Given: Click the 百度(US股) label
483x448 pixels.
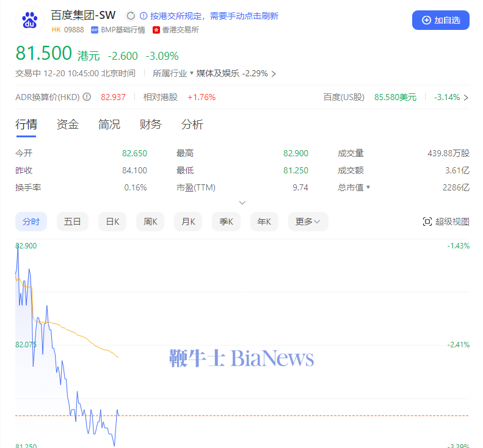Looking at the screenshot, I should click(x=344, y=97).
